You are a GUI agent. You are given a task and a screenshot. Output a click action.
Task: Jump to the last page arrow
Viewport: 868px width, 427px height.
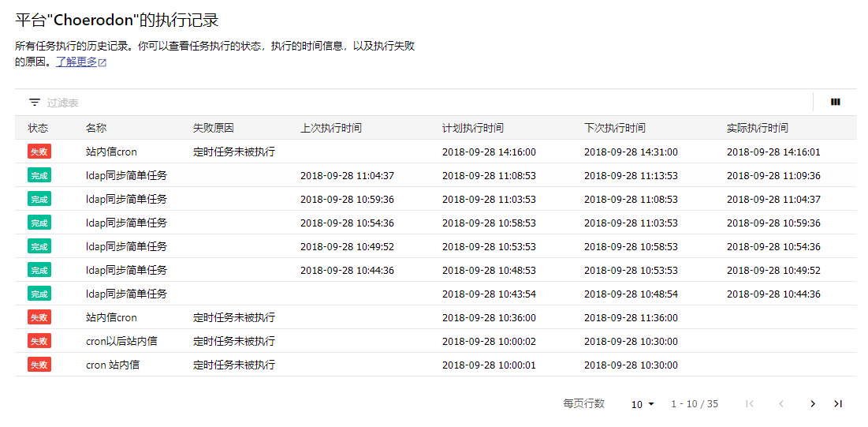(x=838, y=403)
